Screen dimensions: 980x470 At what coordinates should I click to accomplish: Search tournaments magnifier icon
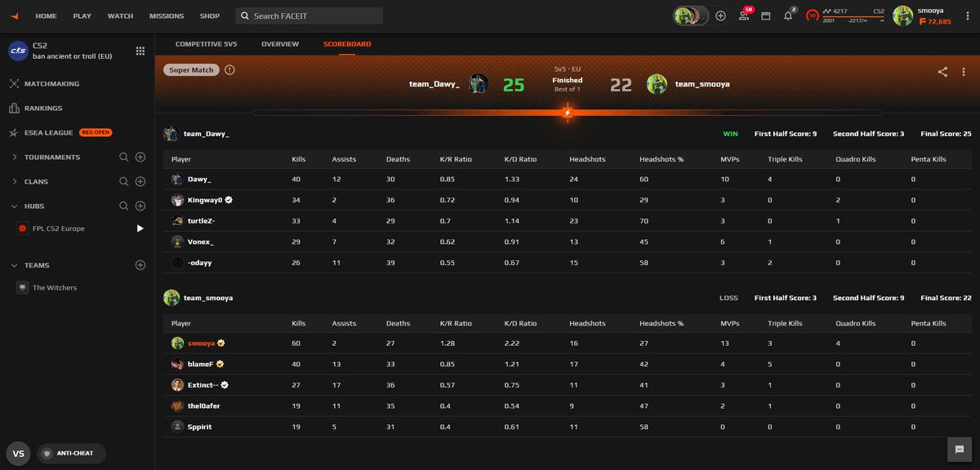pyautogui.click(x=124, y=157)
